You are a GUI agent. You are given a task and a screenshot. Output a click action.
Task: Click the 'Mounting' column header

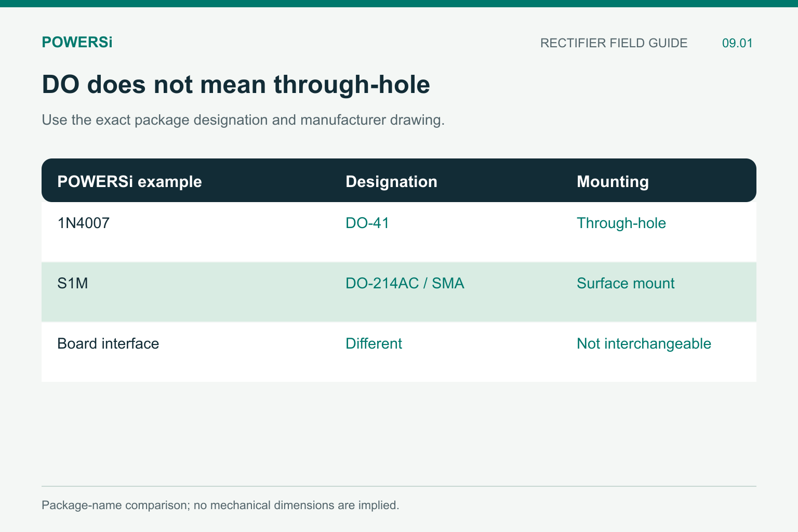coord(613,181)
